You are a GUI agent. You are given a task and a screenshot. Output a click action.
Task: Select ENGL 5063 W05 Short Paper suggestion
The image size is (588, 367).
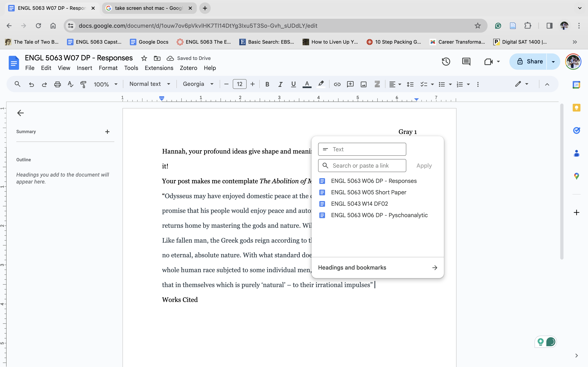368,192
